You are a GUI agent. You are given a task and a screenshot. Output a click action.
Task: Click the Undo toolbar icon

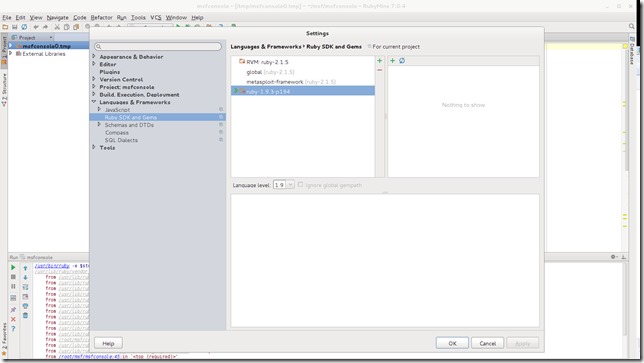(x=36, y=27)
